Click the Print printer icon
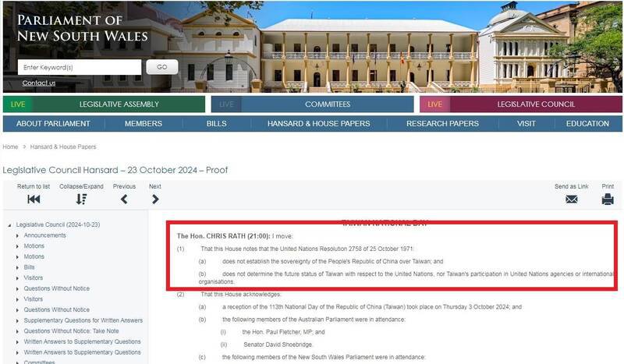 [x=608, y=199]
